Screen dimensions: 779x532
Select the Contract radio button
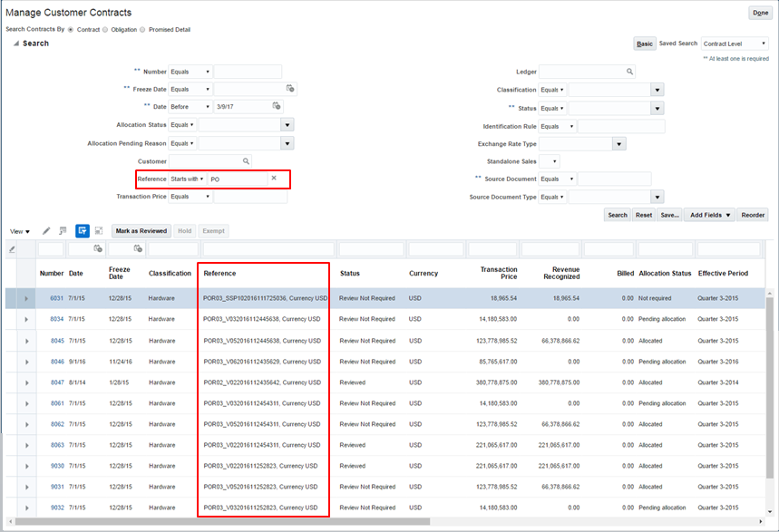click(71, 29)
